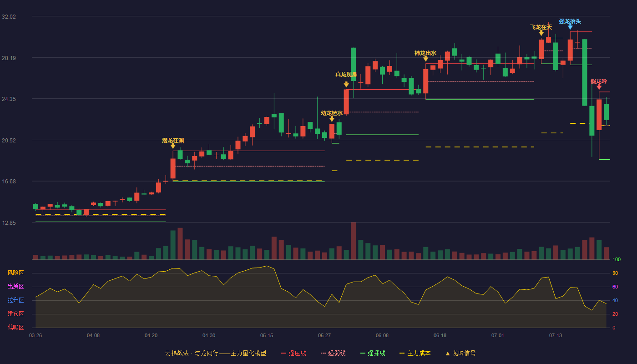Click the 风险区 zone label
637x364 pixels.
15,273
